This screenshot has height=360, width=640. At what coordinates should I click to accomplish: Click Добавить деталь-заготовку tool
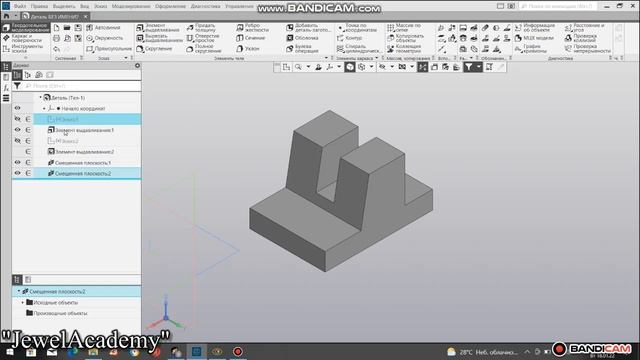click(x=309, y=27)
